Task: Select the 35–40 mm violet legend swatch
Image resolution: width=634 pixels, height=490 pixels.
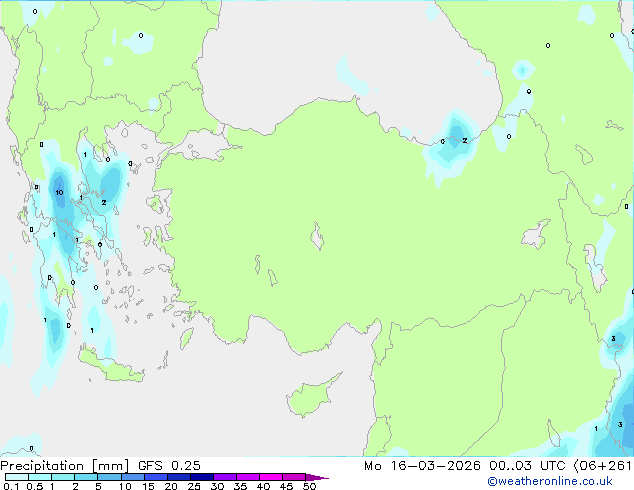Action: [247, 477]
